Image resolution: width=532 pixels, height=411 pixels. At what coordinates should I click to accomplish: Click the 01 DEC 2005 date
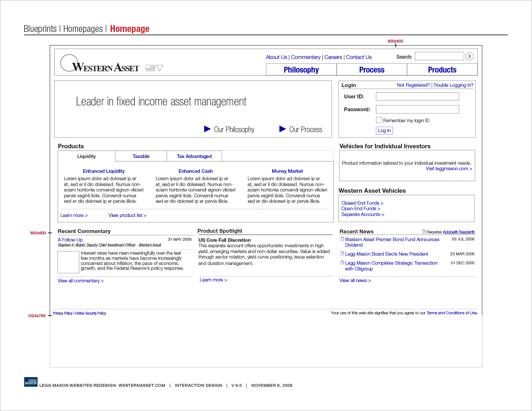pyautogui.click(x=463, y=263)
